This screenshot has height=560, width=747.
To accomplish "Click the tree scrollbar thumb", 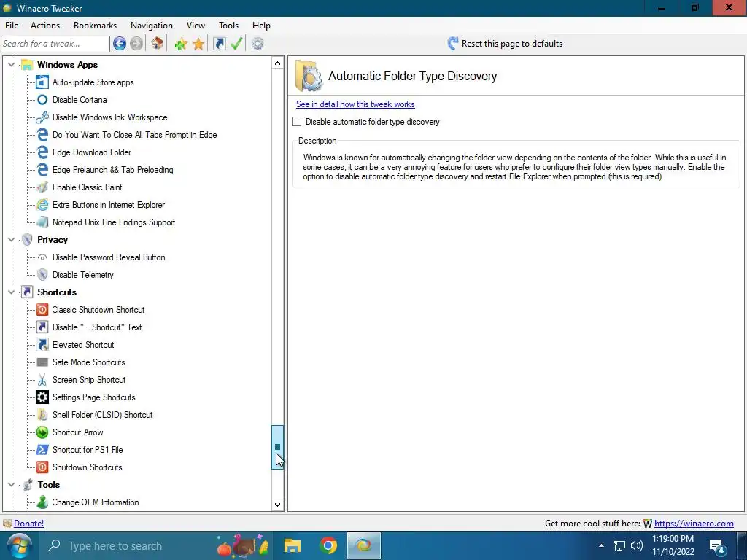I will (277, 448).
